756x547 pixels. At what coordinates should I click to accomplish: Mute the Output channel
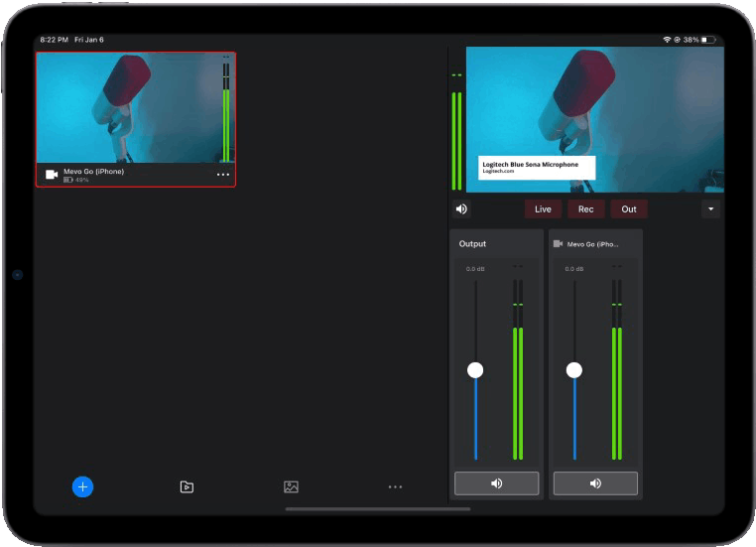(x=497, y=482)
